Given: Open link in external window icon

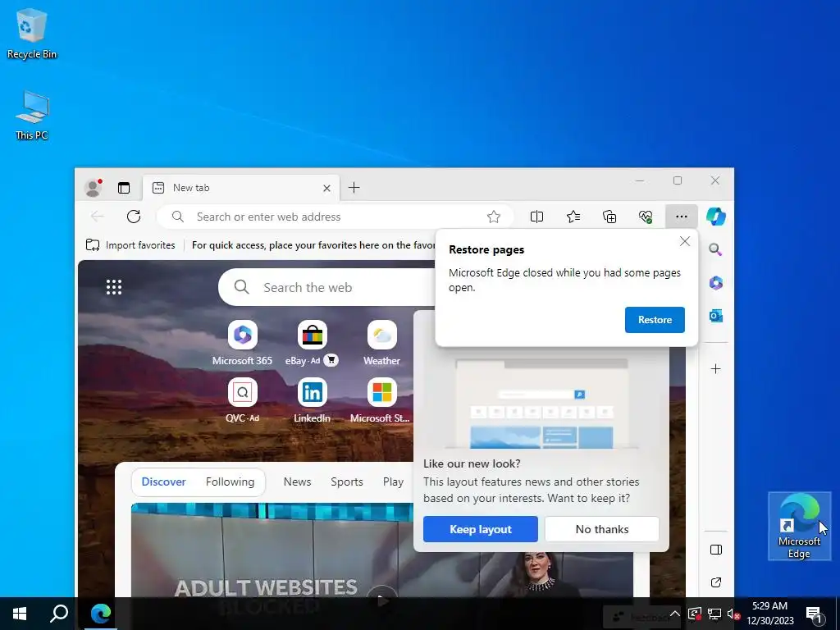Looking at the screenshot, I should (715, 582).
